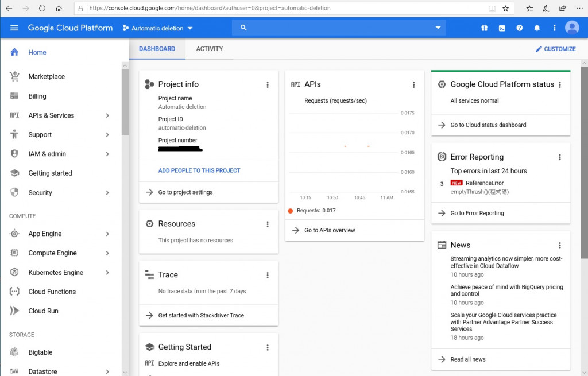Expand APIs & Services submenu chevron
588x376 pixels.
107,115
